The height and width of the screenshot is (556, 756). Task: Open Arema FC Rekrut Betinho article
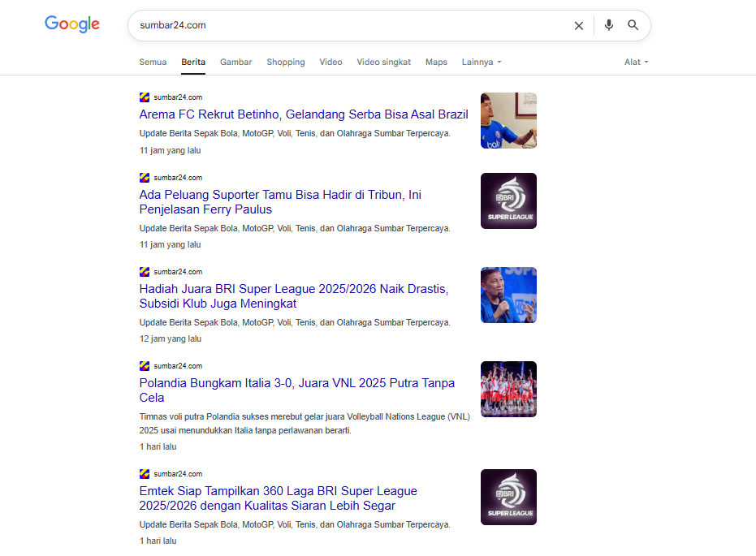[304, 114]
